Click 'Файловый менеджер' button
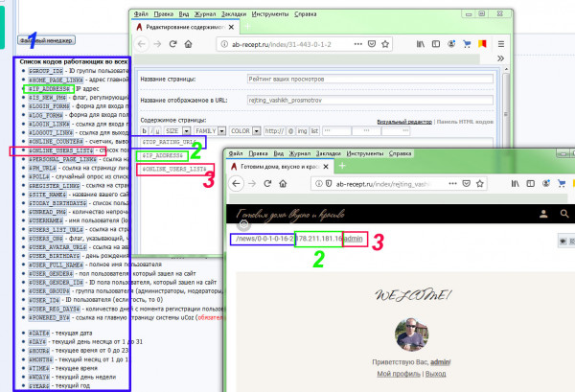 (x=47, y=40)
